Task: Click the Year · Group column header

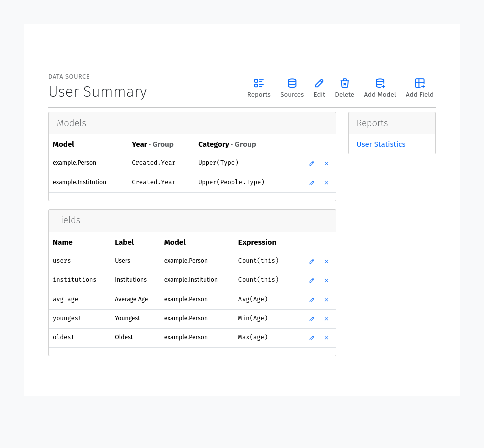Action: tap(152, 144)
